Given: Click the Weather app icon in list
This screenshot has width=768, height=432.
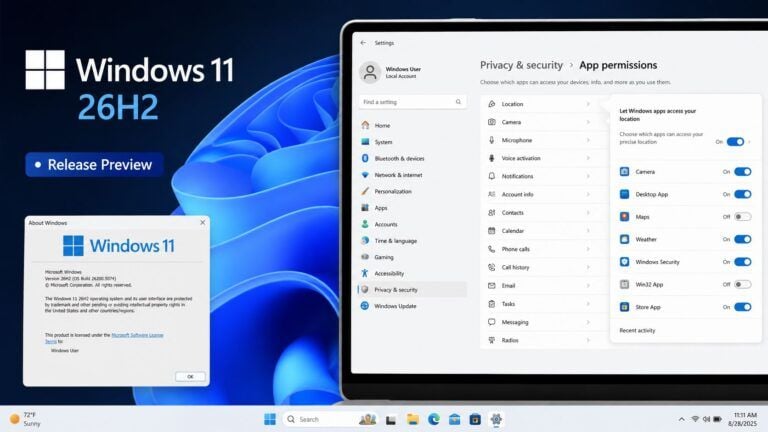Looking at the screenshot, I should [x=624, y=239].
